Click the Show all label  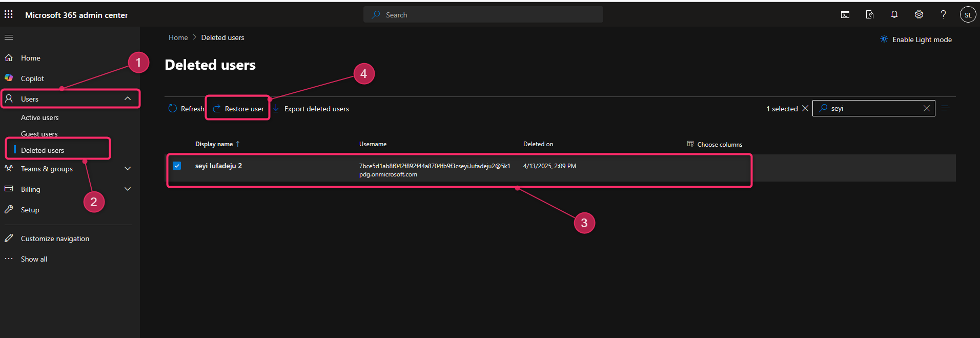tap(34, 259)
